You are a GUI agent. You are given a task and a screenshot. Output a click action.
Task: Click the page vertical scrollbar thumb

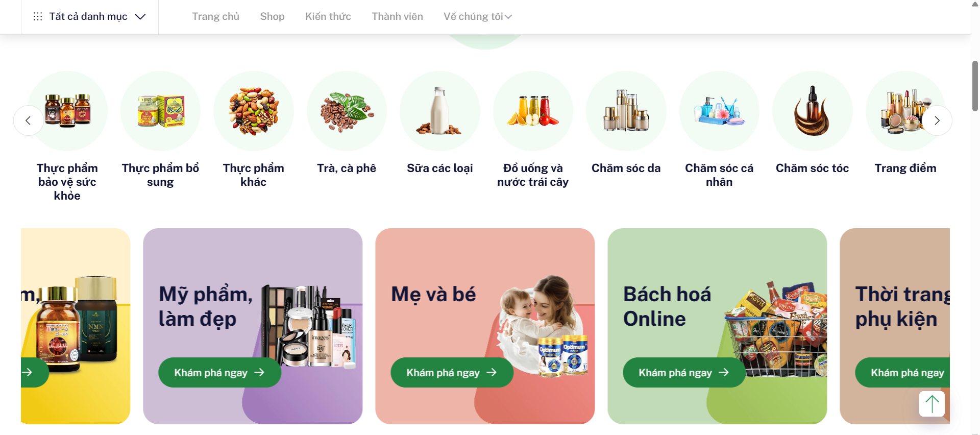975,86
